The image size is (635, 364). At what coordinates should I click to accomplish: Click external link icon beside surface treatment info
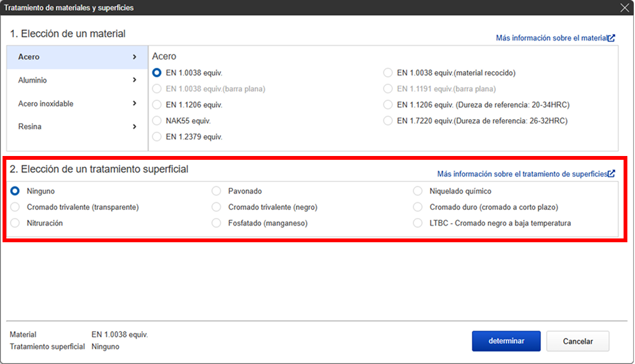point(612,174)
